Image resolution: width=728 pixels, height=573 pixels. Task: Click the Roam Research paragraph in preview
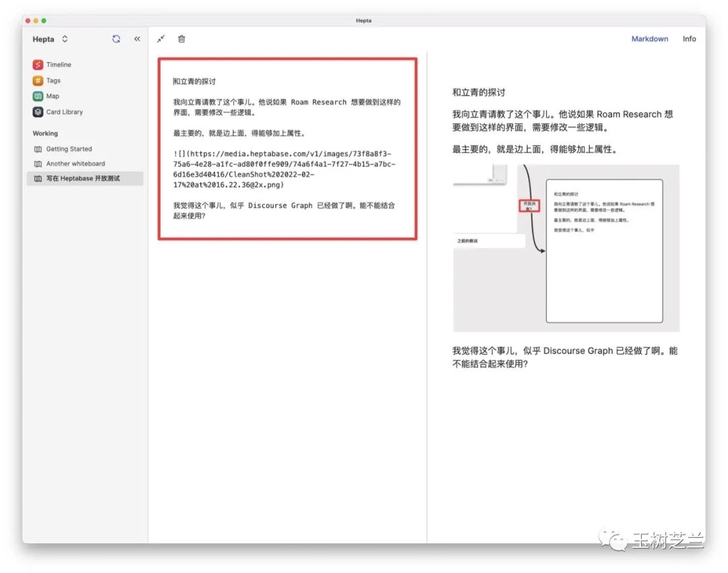[563, 121]
